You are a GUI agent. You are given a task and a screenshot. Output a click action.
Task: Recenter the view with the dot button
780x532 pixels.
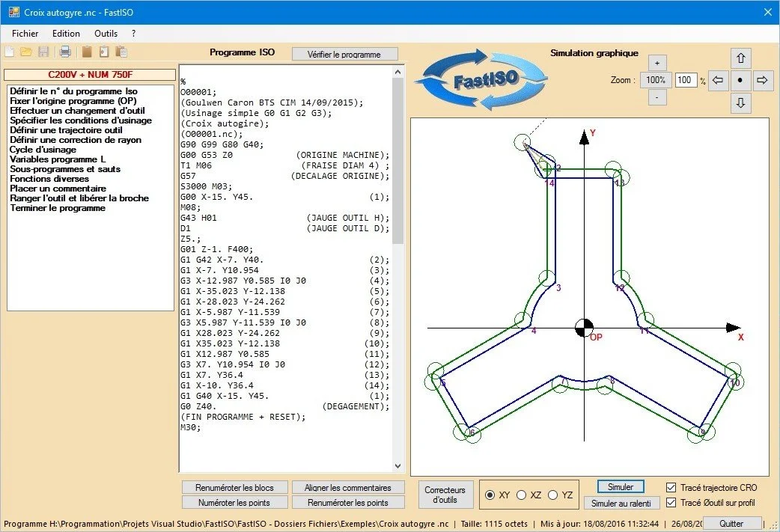pyautogui.click(x=740, y=81)
